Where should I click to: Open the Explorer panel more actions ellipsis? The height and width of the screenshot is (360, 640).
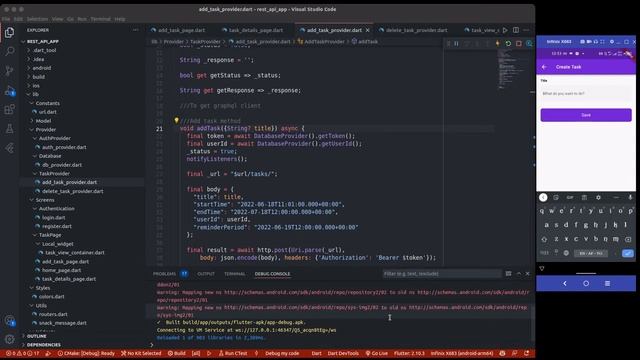point(136,30)
